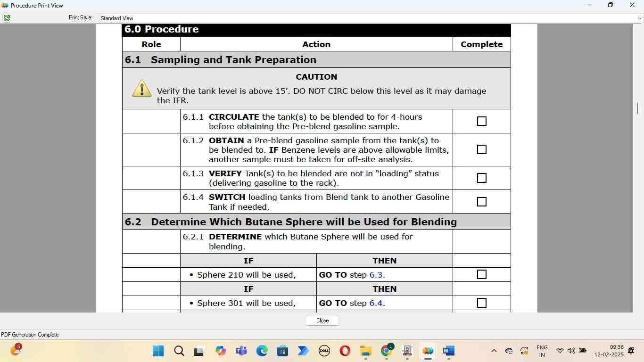Screen dimensions: 644x362
Task: Click the 6.0 Procedure heading text
Action: click(161, 29)
